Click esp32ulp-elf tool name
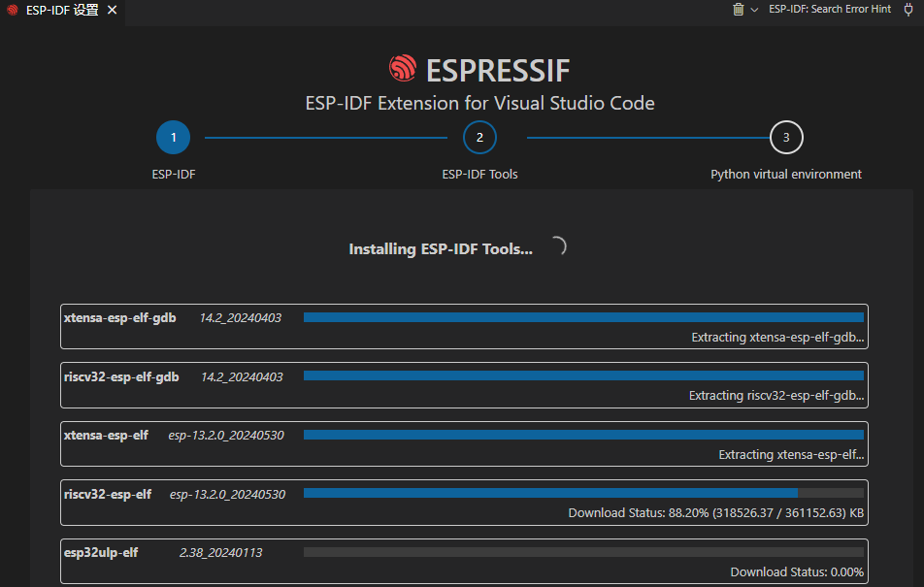 101,553
